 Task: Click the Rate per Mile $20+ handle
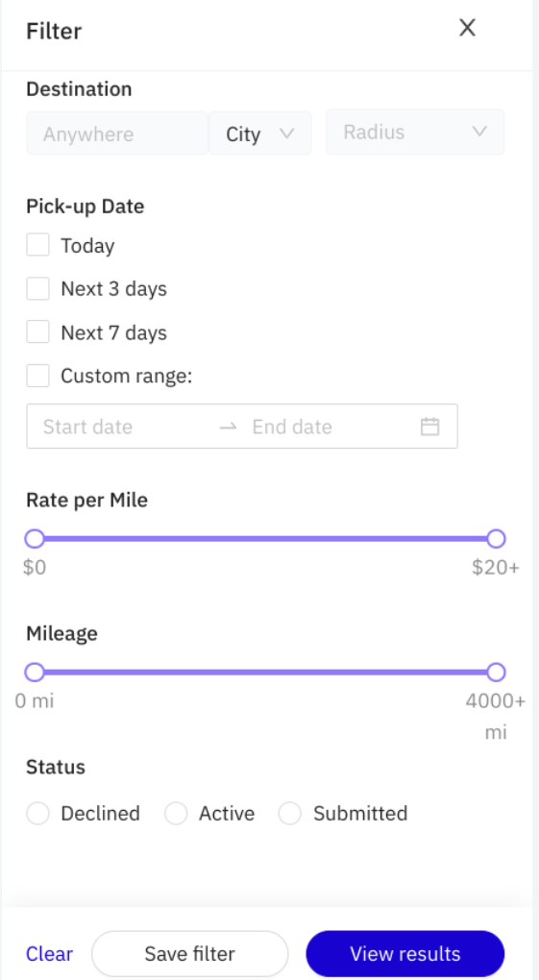tap(496, 539)
